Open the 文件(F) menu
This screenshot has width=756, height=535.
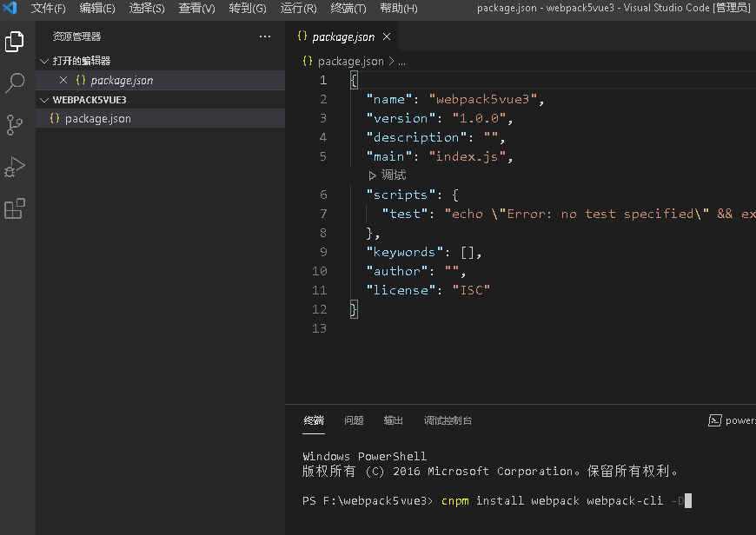click(48, 8)
